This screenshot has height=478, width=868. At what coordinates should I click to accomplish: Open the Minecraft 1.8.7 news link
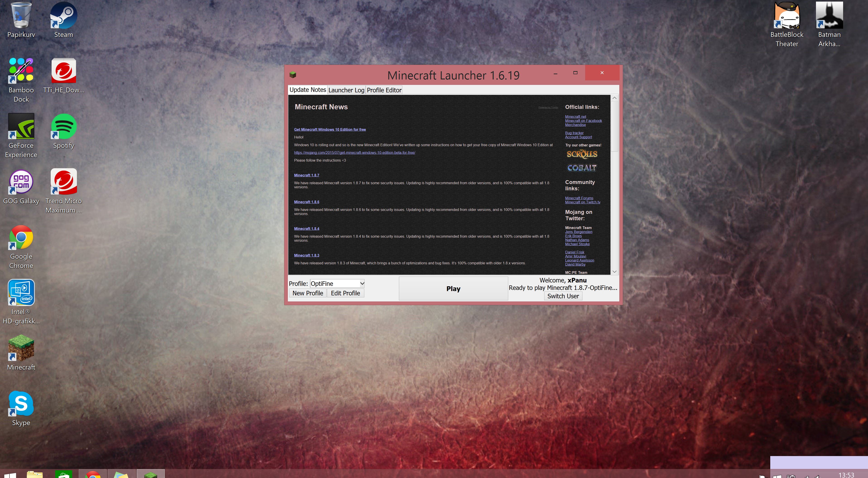pyautogui.click(x=306, y=175)
